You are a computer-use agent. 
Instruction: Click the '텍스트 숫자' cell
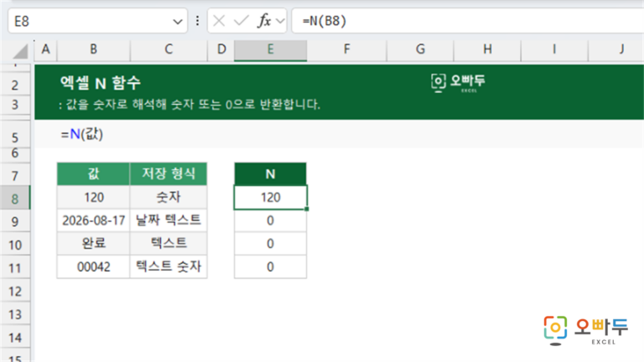point(169,266)
